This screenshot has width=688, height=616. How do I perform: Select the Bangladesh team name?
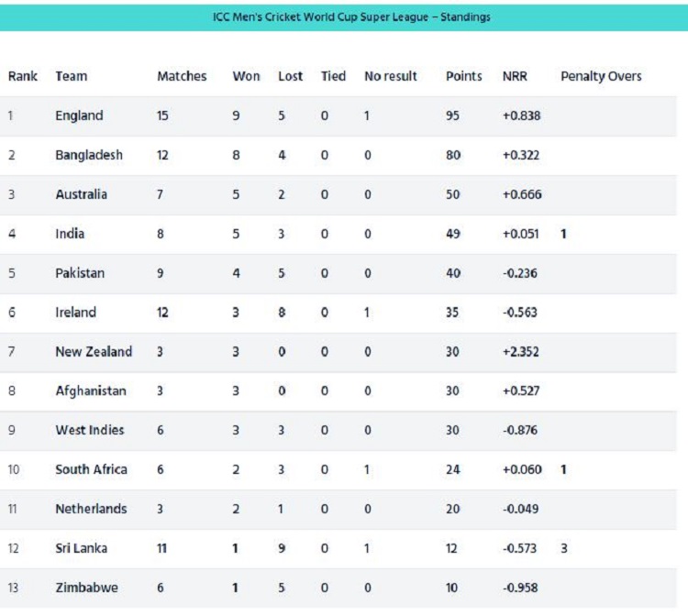89,155
